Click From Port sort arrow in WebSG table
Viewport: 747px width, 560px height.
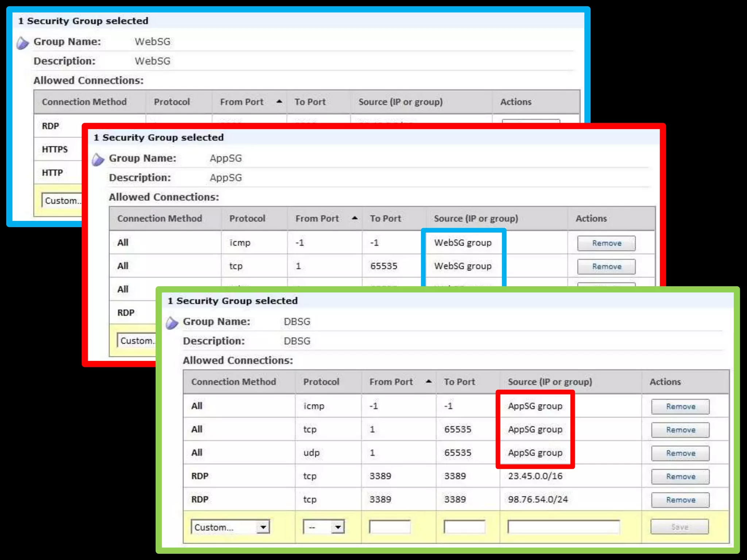click(279, 101)
